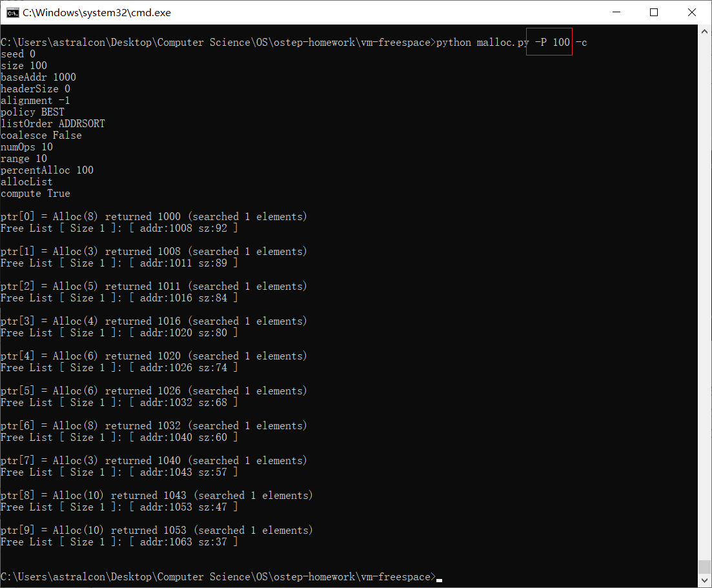Screen dimensions: 712x588
Task: Click the 'ptr[2] = Alloc(5) returned 1011' line
Action: (154, 287)
